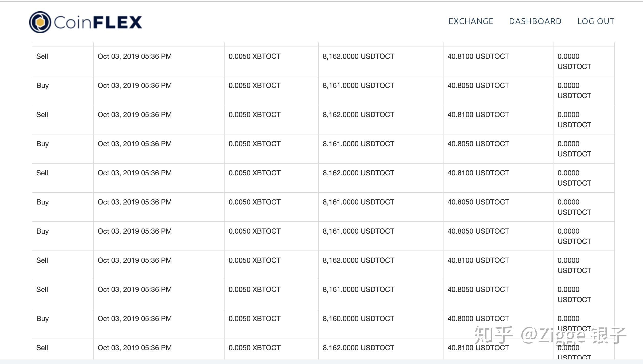This screenshot has width=643, height=364.
Task: Click the first row's 8,162.0000 USDTOCT price
Action: pyautogui.click(x=358, y=56)
